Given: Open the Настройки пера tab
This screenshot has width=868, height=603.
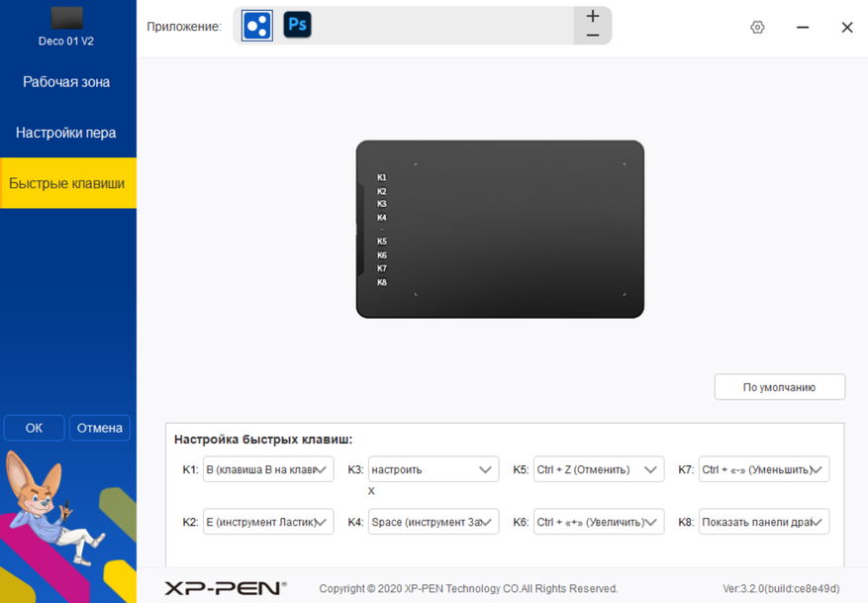Looking at the screenshot, I should pos(66,133).
